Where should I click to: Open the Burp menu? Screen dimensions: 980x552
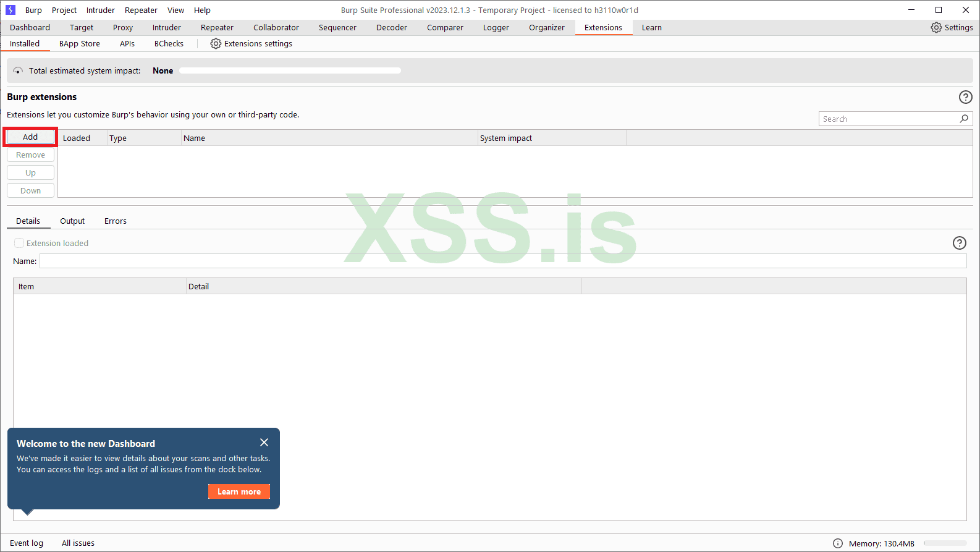tap(33, 10)
